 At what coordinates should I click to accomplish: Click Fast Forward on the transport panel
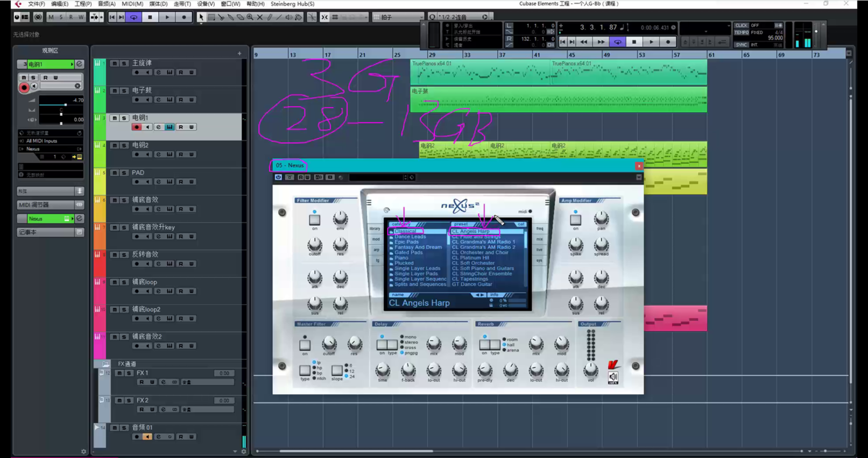click(601, 42)
